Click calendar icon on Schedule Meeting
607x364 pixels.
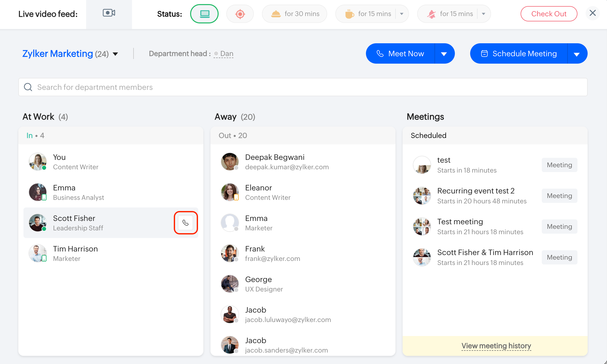pyautogui.click(x=484, y=54)
